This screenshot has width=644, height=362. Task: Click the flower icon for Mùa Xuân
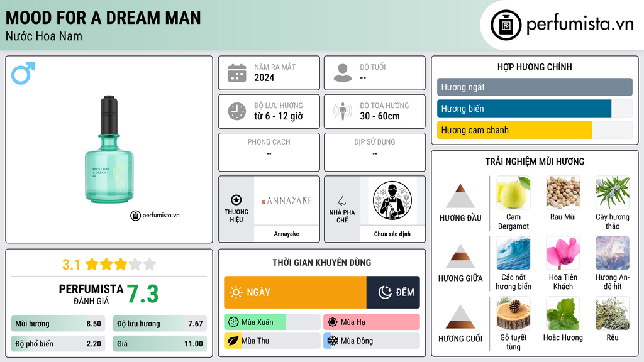(233, 322)
